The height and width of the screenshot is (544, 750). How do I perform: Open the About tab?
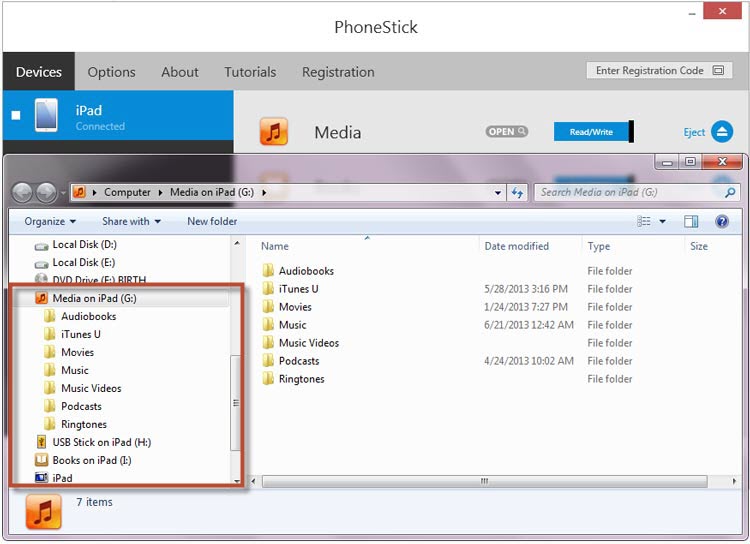pos(180,72)
